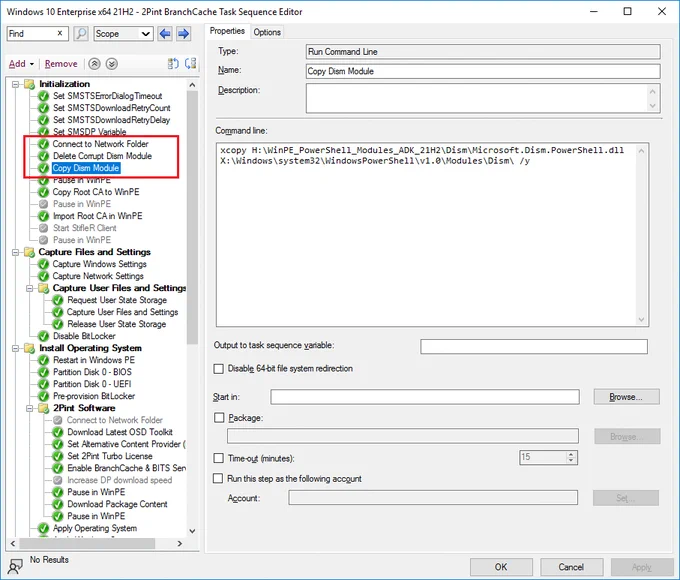680x580 pixels.
Task: Select Pre-provision BitLocker step
Action: coord(94,396)
